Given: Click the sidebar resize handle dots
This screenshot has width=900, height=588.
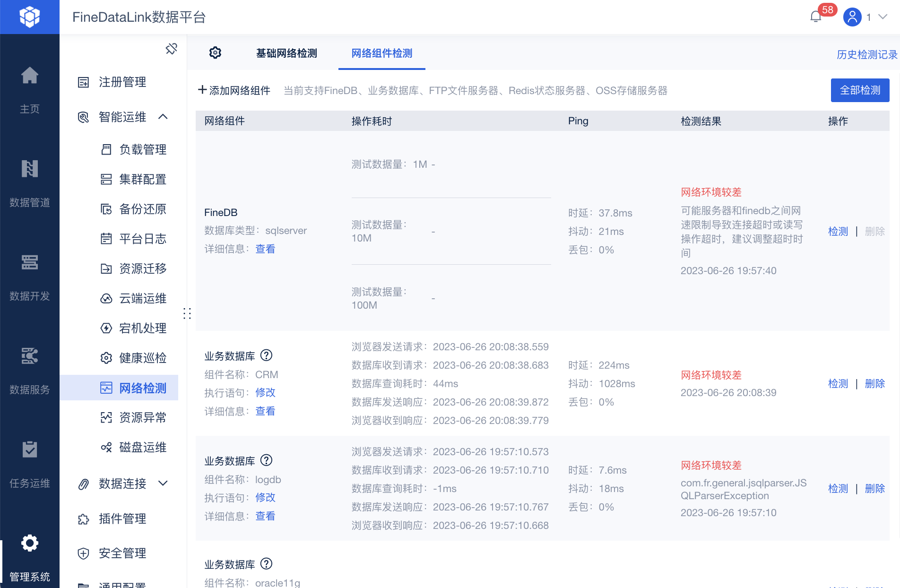Looking at the screenshot, I should pyautogui.click(x=187, y=313).
